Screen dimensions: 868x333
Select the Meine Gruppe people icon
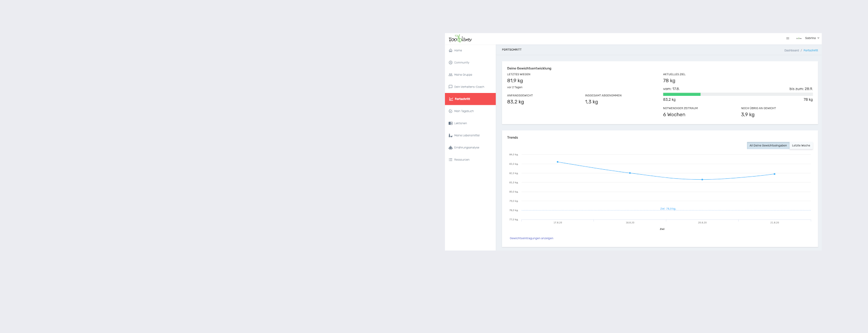click(450, 75)
